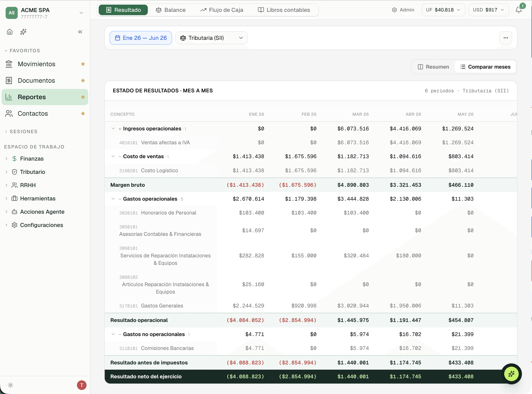Collapse the Gastos operacionales row
This screenshot has width=532, height=394.
pyautogui.click(x=113, y=199)
